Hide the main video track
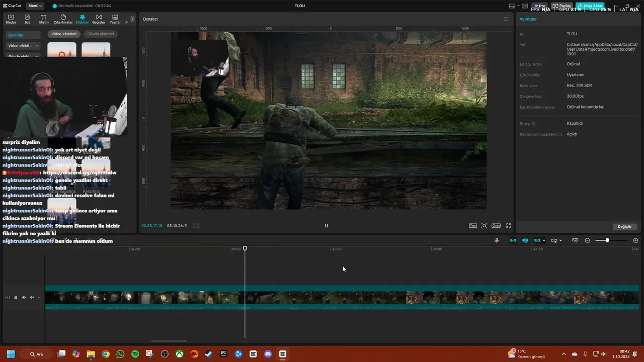This screenshot has width=644, height=362. pos(24,297)
